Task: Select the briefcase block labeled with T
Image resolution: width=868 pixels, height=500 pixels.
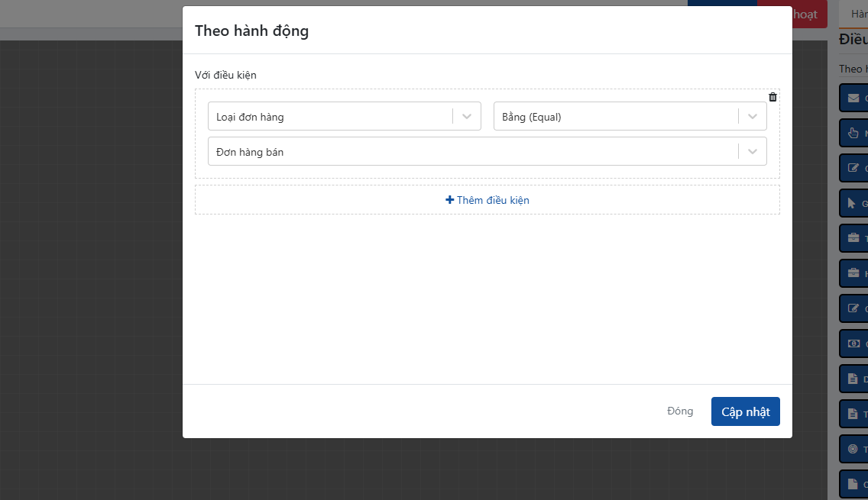Action: [853, 238]
